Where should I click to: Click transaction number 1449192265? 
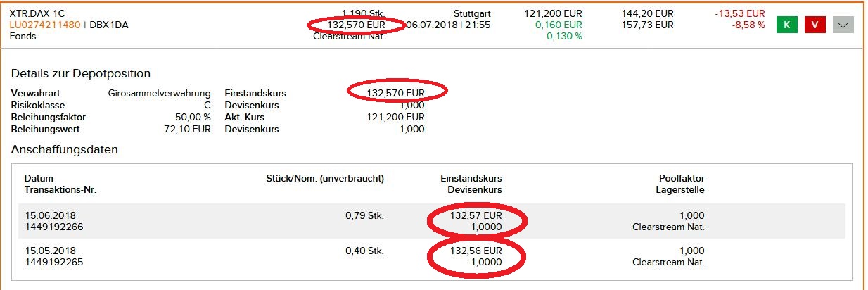[53, 262]
